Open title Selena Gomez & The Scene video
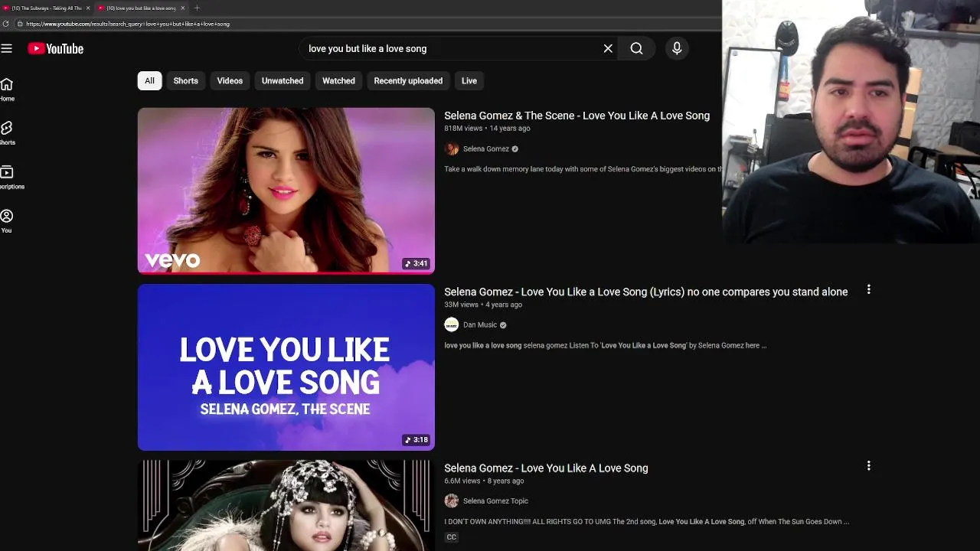Viewport: 980px width, 551px height. (577, 116)
